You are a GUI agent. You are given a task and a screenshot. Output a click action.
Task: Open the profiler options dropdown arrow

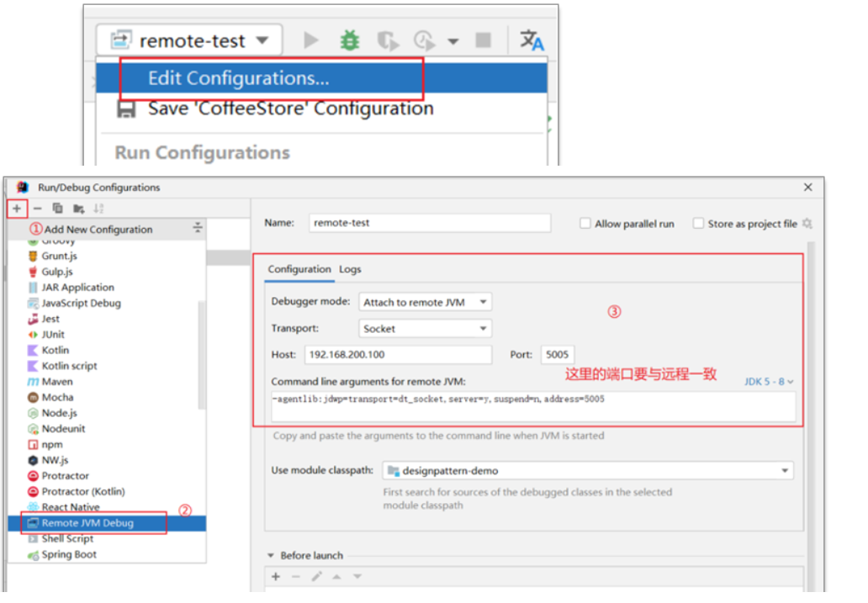[x=453, y=41]
